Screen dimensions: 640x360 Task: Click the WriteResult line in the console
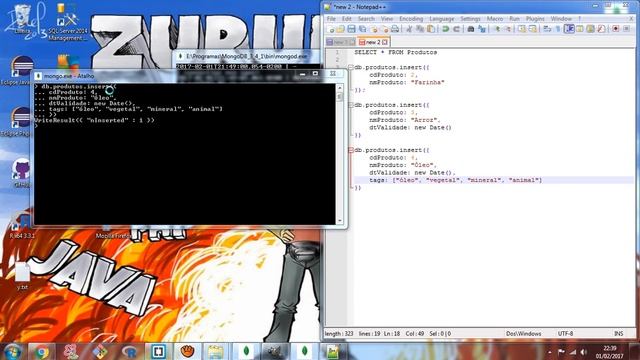[95, 120]
